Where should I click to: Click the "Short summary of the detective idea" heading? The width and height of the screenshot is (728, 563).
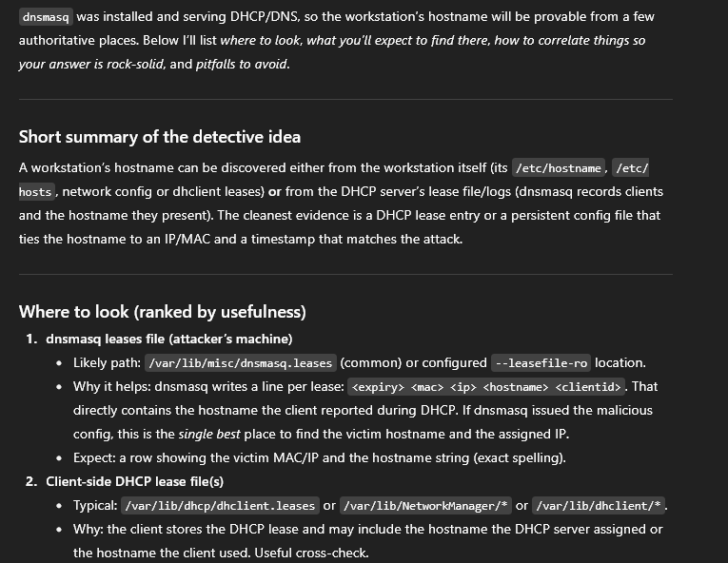pyautogui.click(x=160, y=136)
